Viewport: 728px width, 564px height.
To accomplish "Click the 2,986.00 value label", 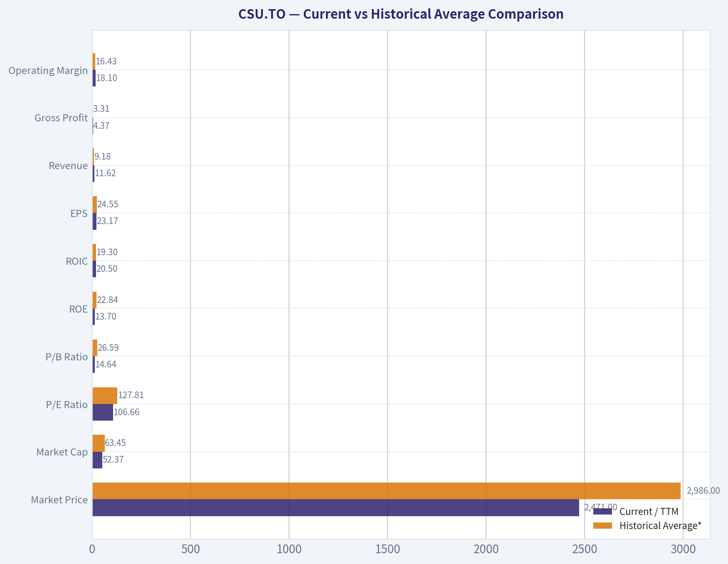I will (703, 491).
